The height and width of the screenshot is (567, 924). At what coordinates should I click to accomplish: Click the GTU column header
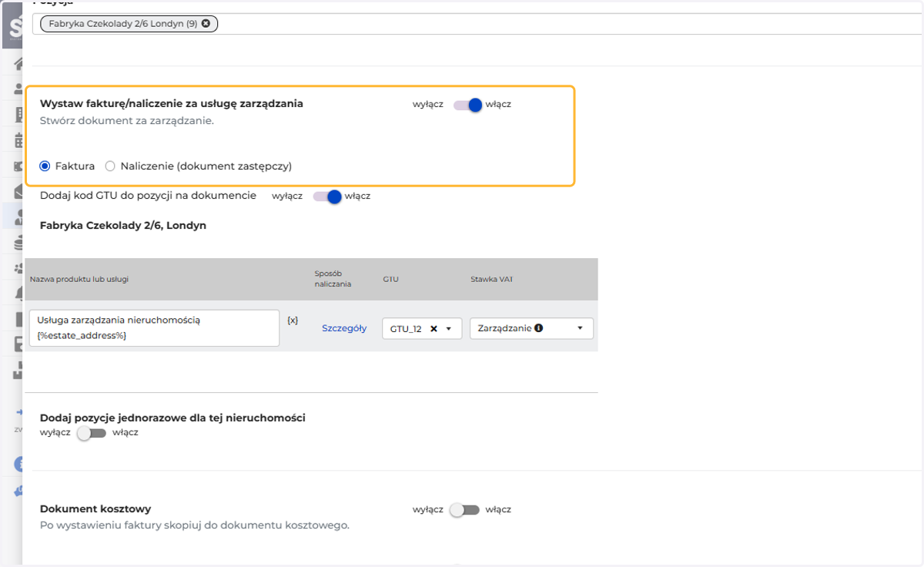pos(390,279)
